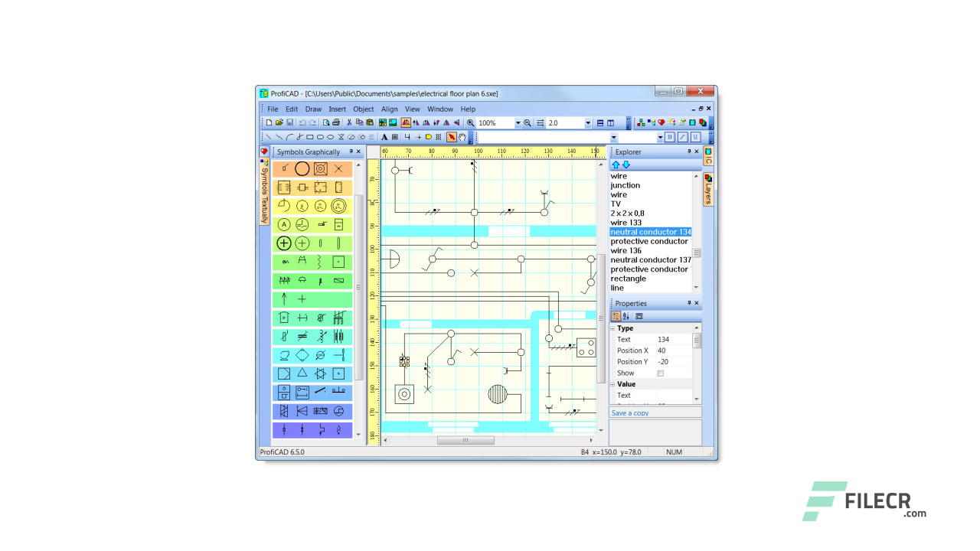Screen dimensions: 980x551
Task: Open the Draw menu
Action: pyautogui.click(x=313, y=109)
